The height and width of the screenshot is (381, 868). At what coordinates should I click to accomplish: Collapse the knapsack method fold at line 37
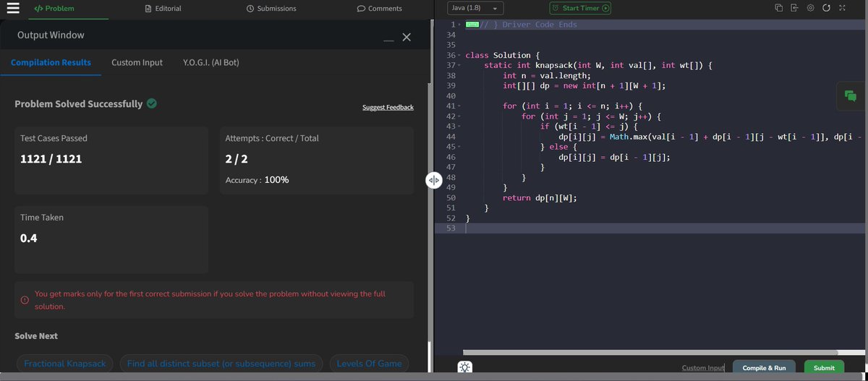pyautogui.click(x=460, y=66)
